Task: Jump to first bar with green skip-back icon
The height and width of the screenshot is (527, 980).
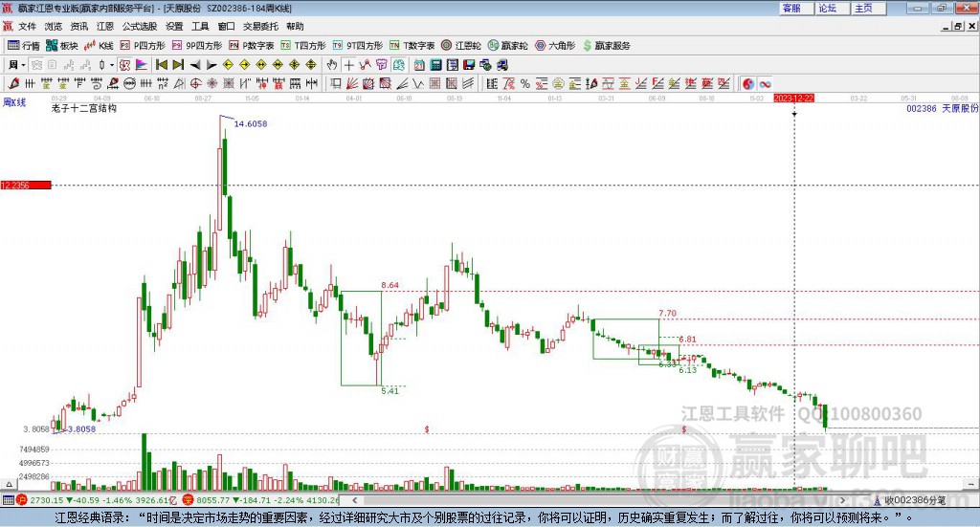Action: point(161,65)
